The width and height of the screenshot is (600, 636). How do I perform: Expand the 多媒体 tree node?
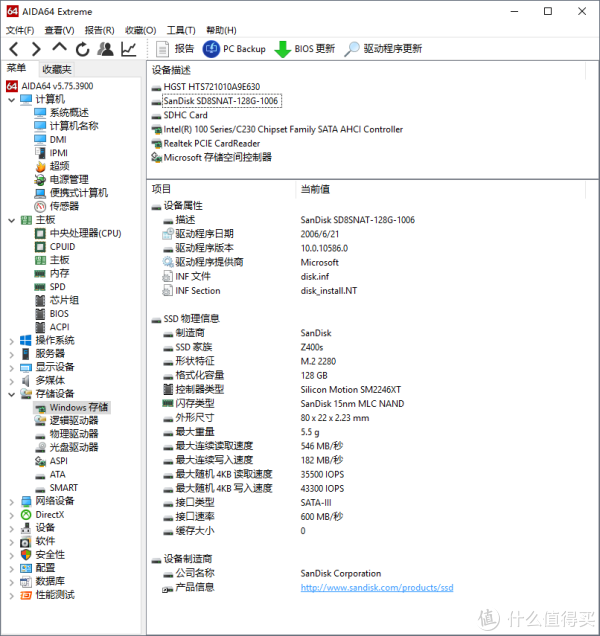pos(11,381)
